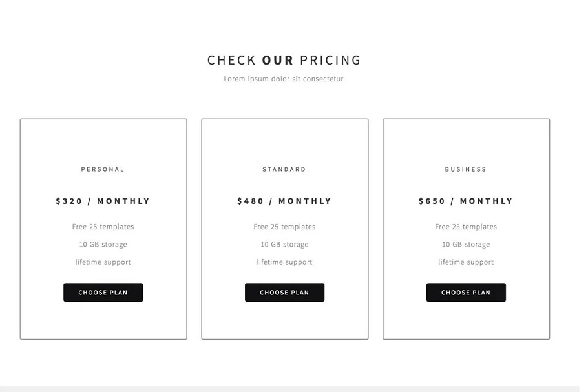Click the Lorem ipsum subtitle text
Screen dimensions: 588x392
(x=284, y=79)
